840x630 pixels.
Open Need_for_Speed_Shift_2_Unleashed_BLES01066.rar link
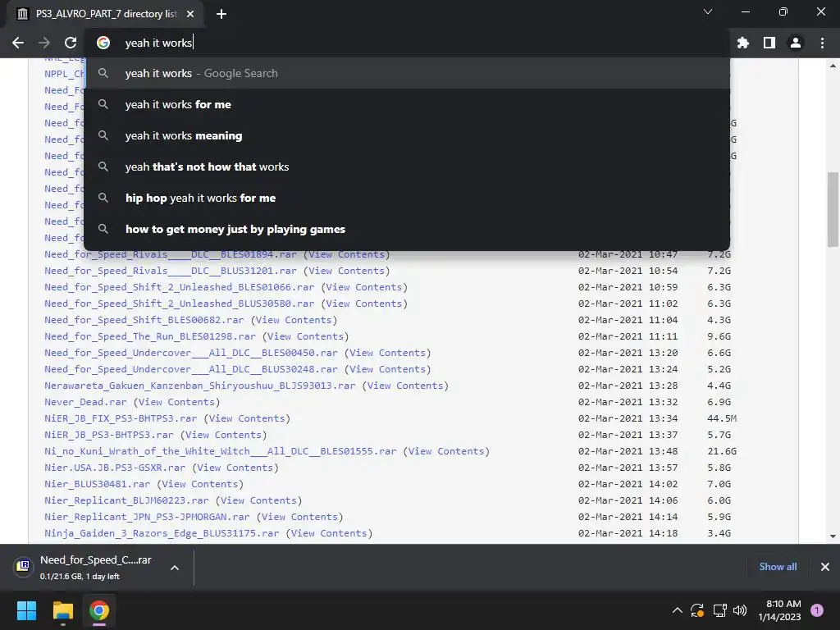click(x=180, y=287)
